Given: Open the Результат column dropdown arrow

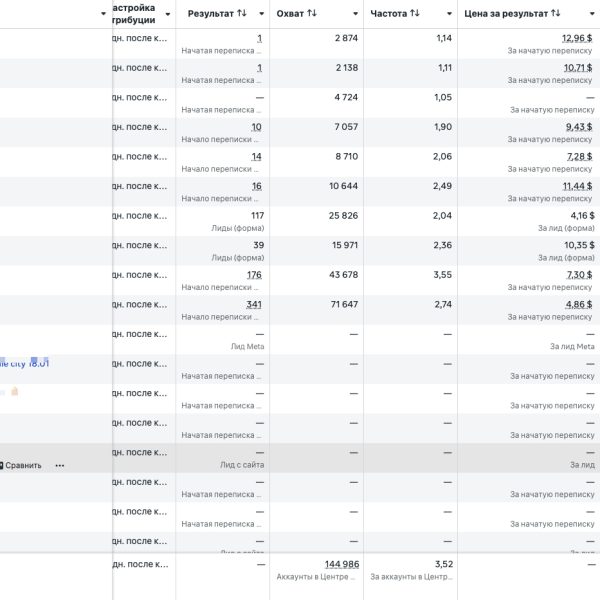Looking at the screenshot, I should (262, 14).
